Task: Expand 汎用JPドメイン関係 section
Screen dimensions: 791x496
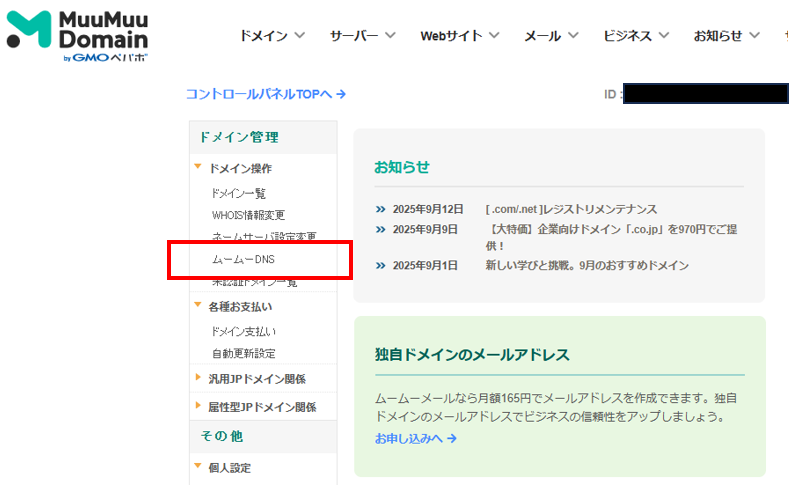Action: click(x=256, y=379)
